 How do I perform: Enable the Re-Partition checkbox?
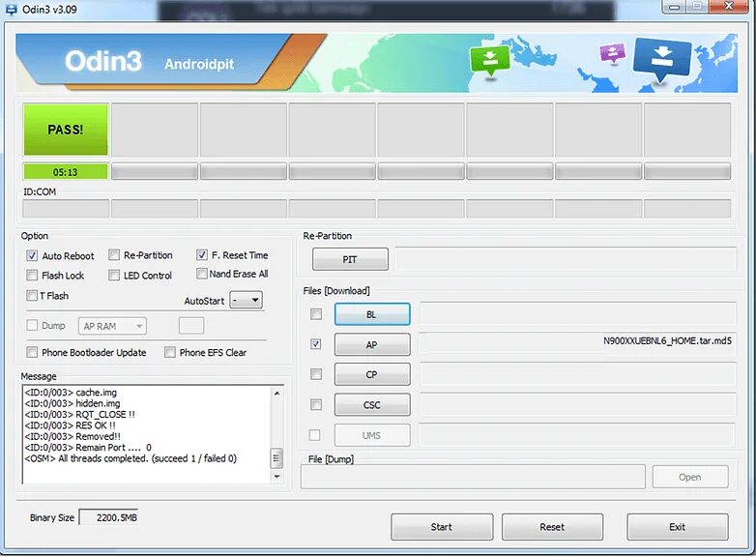point(114,254)
